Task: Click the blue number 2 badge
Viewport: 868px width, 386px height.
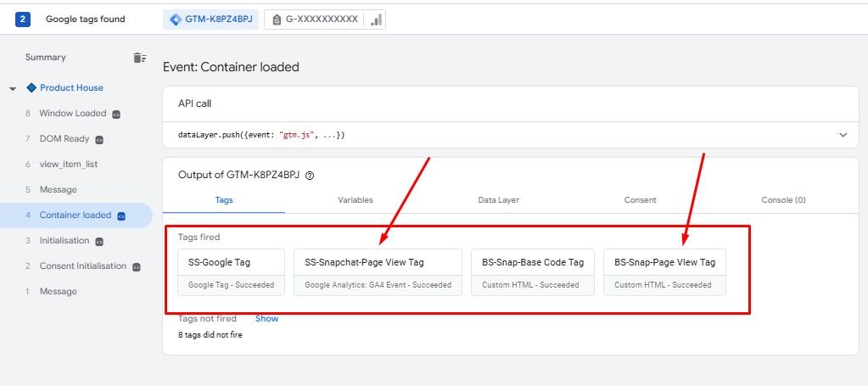Action: (23, 19)
